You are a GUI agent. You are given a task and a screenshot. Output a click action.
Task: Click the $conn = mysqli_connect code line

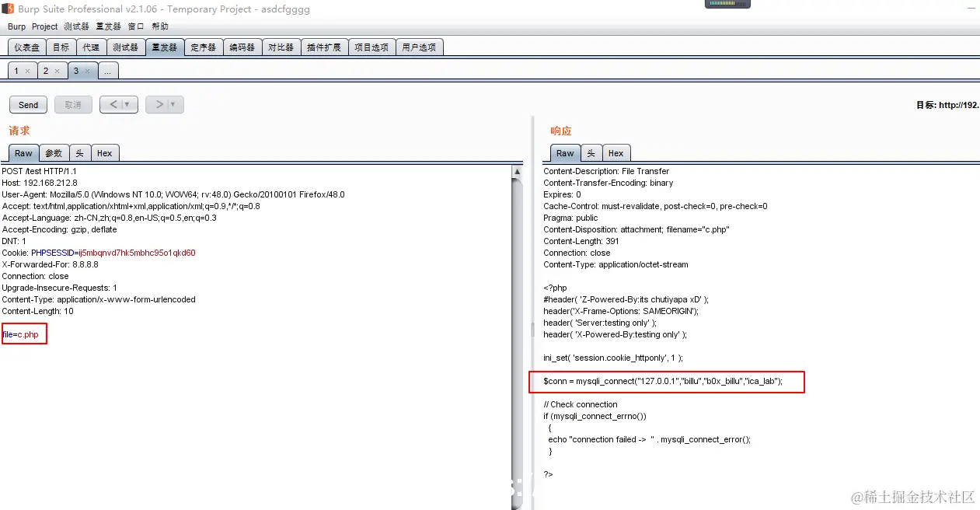pos(663,381)
